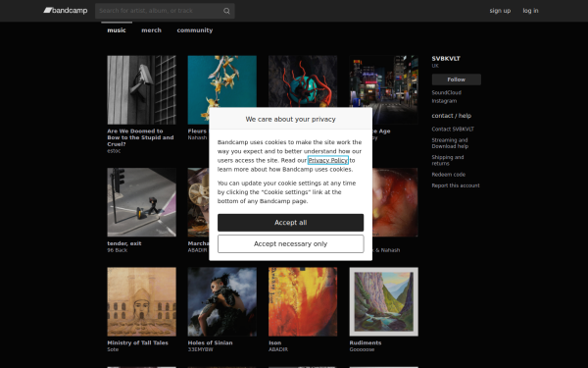
Task: Open Streaming and Download help
Action: pyautogui.click(x=450, y=143)
